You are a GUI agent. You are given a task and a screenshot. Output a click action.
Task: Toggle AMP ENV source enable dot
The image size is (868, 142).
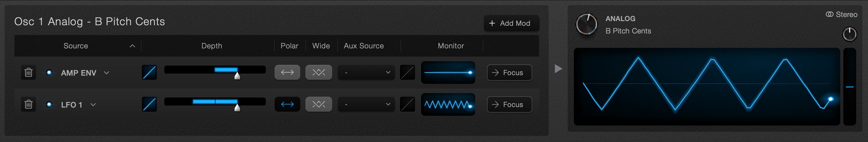[49, 73]
